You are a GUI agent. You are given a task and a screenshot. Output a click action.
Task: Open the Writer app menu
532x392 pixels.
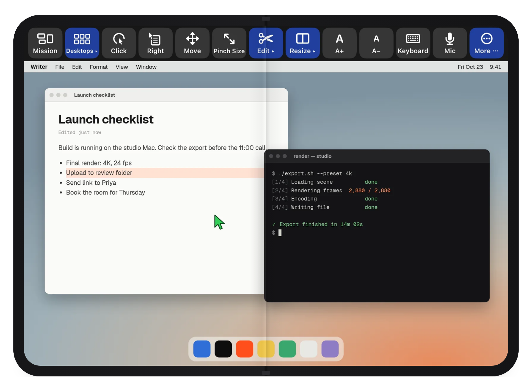tap(39, 67)
